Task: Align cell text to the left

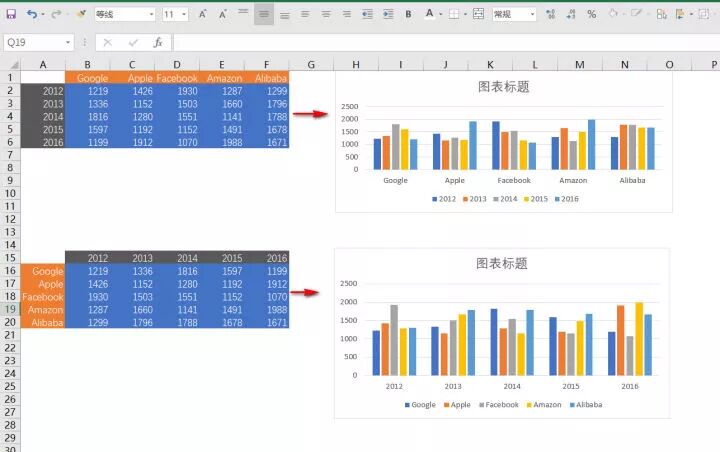Action: click(305, 14)
